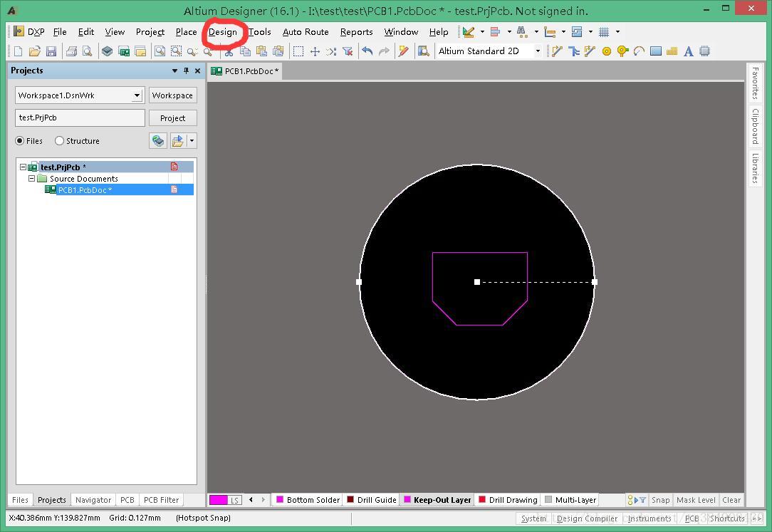The image size is (772, 532).
Task: Open the Auto Route menu
Action: click(306, 32)
